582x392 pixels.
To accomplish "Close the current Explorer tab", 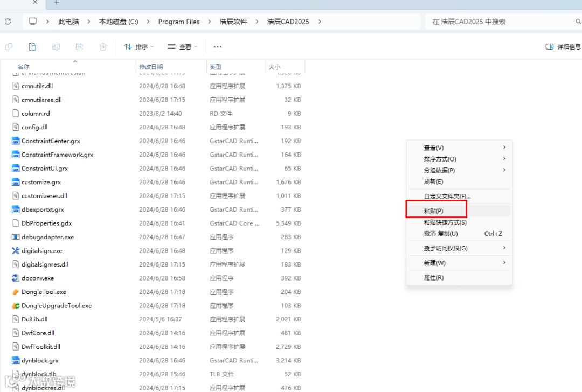I will (35, 2).
